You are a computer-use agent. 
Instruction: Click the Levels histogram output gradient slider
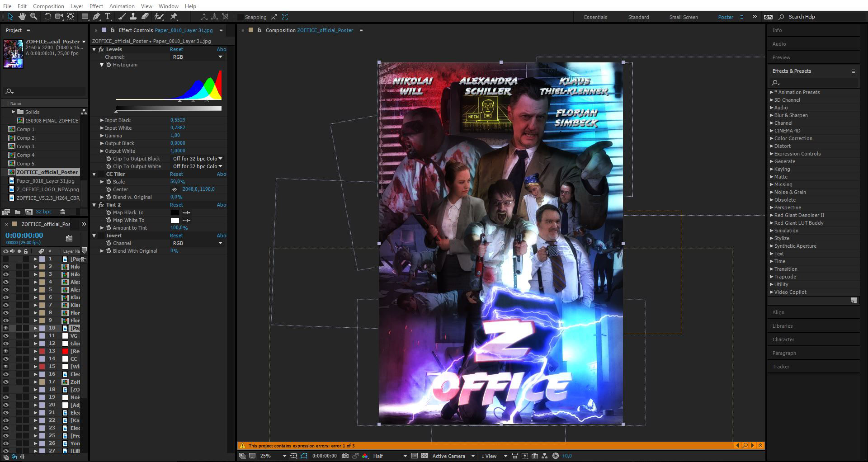click(169, 108)
